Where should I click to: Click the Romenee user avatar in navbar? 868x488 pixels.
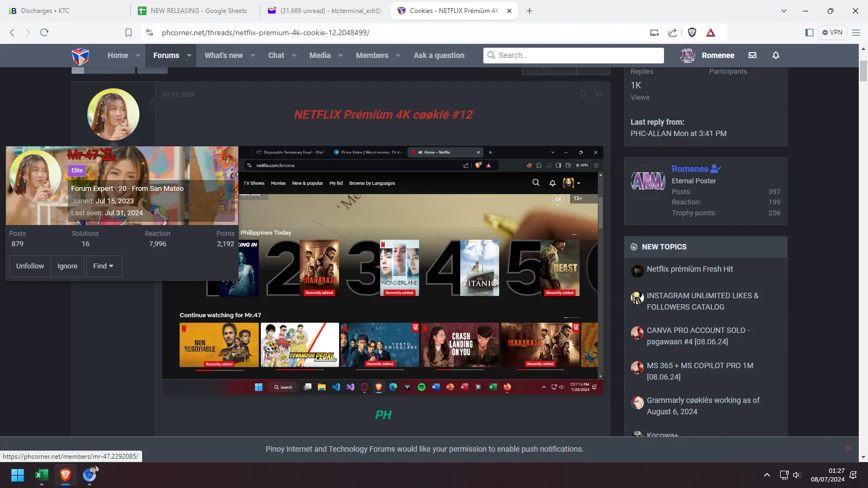point(688,55)
